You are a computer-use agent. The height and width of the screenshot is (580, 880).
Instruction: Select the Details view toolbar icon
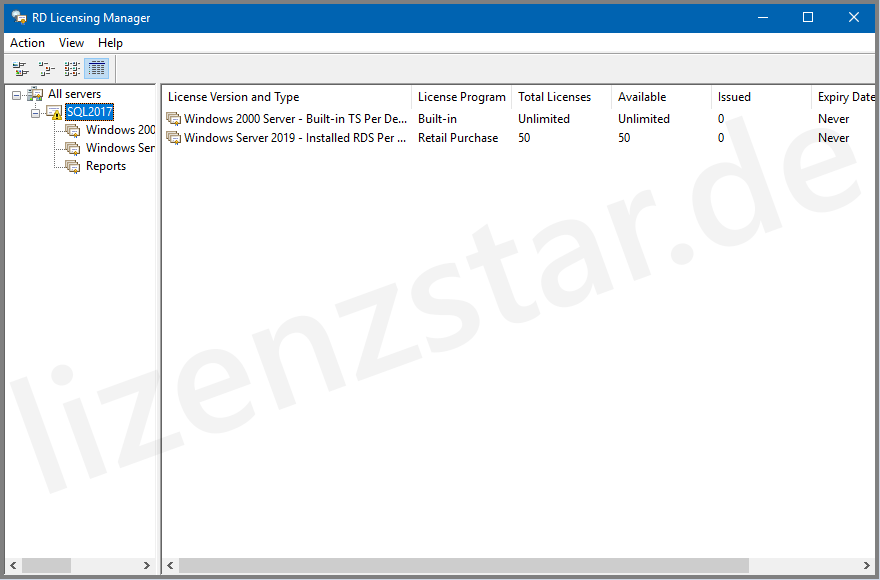pyautogui.click(x=97, y=69)
